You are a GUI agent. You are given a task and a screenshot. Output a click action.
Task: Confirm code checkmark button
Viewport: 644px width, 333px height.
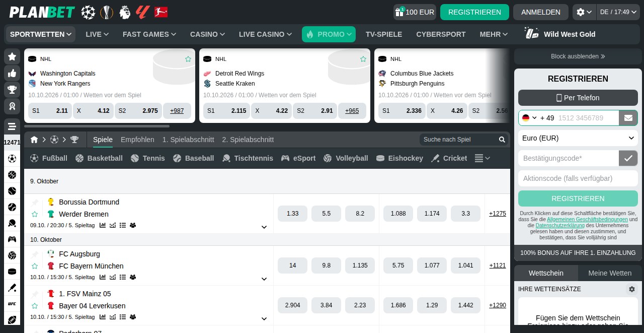pos(628,158)
